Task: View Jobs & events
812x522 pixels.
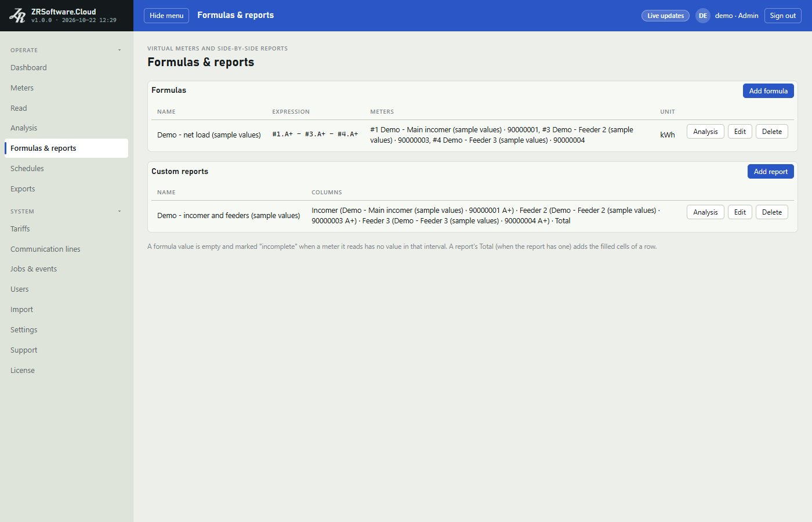Action: pyautogui.click(x=66, y=269)
